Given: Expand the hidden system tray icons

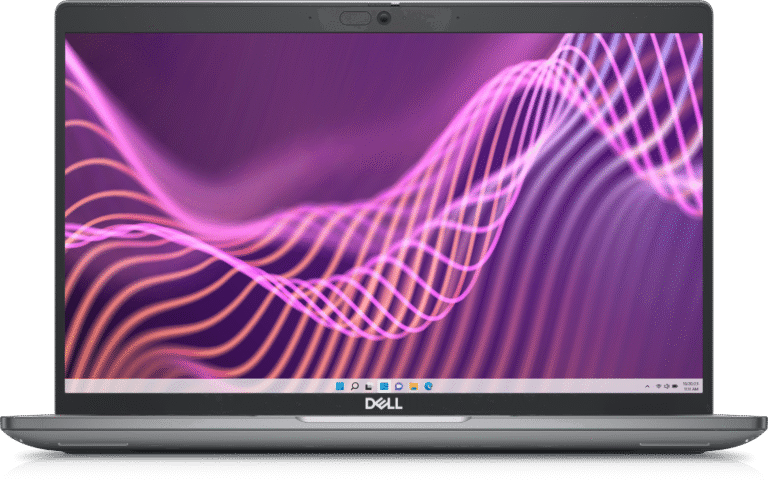Looking at the screenshot, I should [648, 386].
